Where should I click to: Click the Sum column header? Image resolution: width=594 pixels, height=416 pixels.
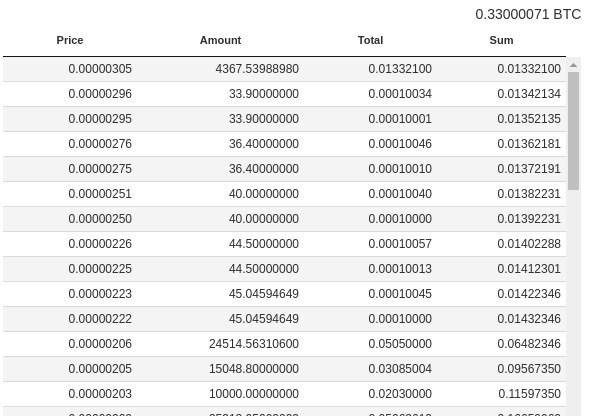(x=501, y=40)
